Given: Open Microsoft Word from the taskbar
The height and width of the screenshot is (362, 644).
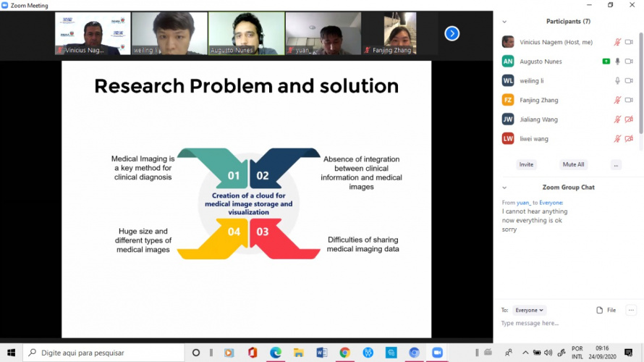Looking at the screenshot, I should pyautogui.click(x=321, y=353).
